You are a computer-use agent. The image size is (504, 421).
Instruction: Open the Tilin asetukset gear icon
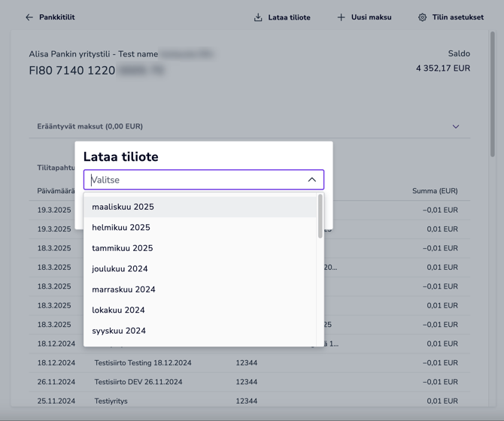coord(422,17)
